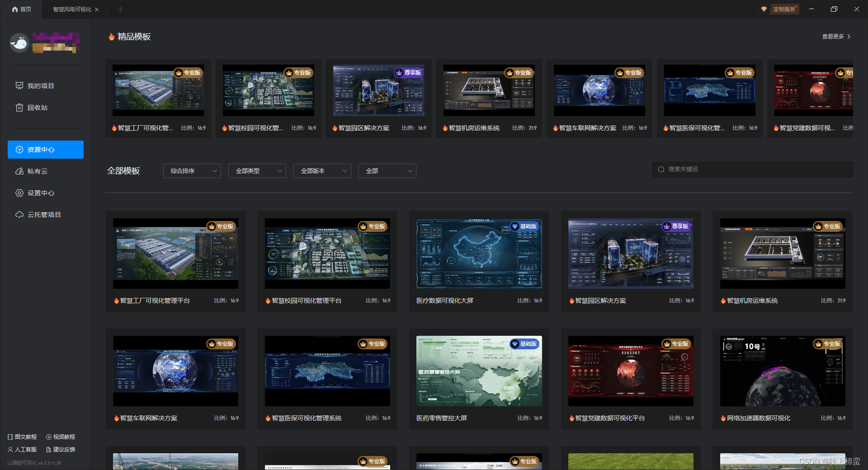Open featured 智慧车联网解决方案 thumbnail
The width and height of the screenshot is (868, 470).
(x=599, y=90)
